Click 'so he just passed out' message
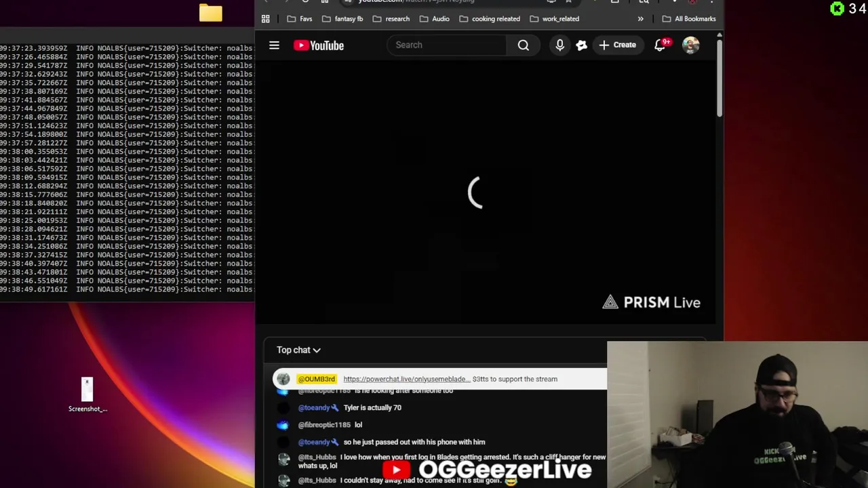 (x=414, y=442)
